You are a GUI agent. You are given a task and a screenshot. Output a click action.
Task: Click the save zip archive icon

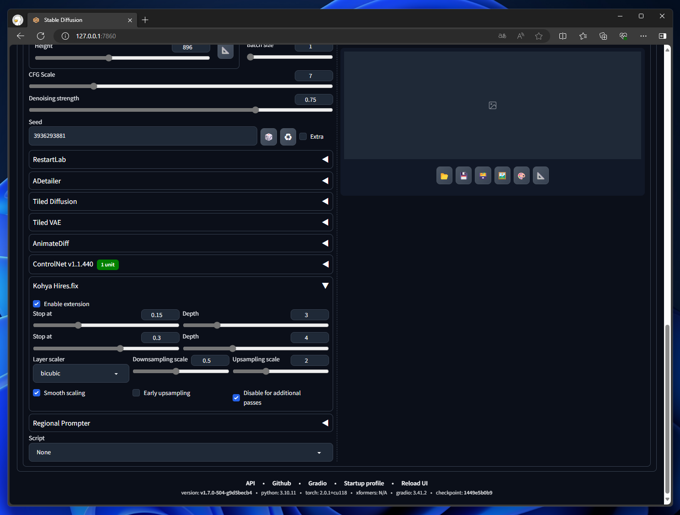483,176
